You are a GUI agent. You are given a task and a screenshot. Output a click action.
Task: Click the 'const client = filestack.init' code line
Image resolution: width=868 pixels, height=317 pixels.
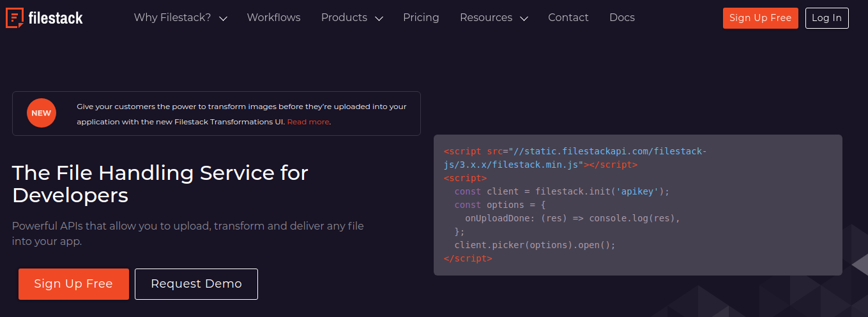point(561,191)
